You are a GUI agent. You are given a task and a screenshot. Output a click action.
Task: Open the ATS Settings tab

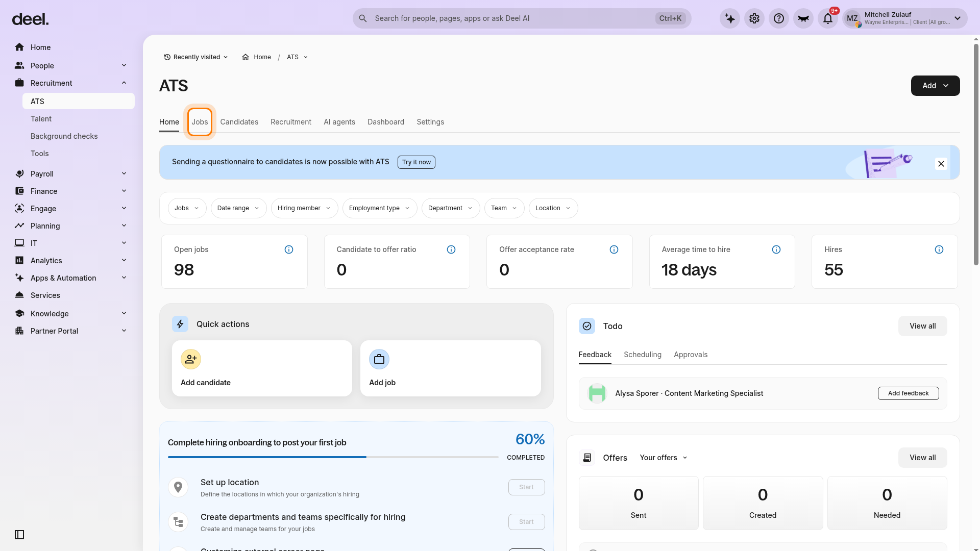(x=430, y=122)
